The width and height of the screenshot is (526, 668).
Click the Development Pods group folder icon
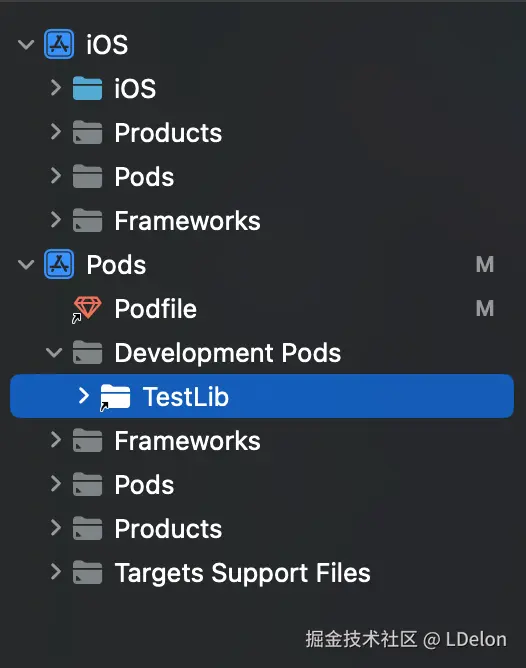[x=87, y=353]
